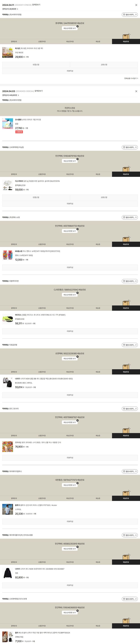This screenshot has height=644, width=140.
Task: Select 배송완료 step for 롯데택배 shipment
Action: [126, 42]
